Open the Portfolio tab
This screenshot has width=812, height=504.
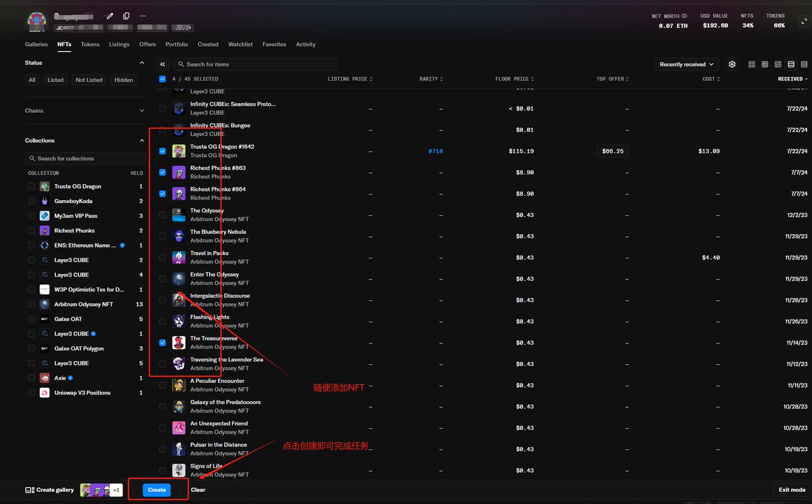(177, 45)
